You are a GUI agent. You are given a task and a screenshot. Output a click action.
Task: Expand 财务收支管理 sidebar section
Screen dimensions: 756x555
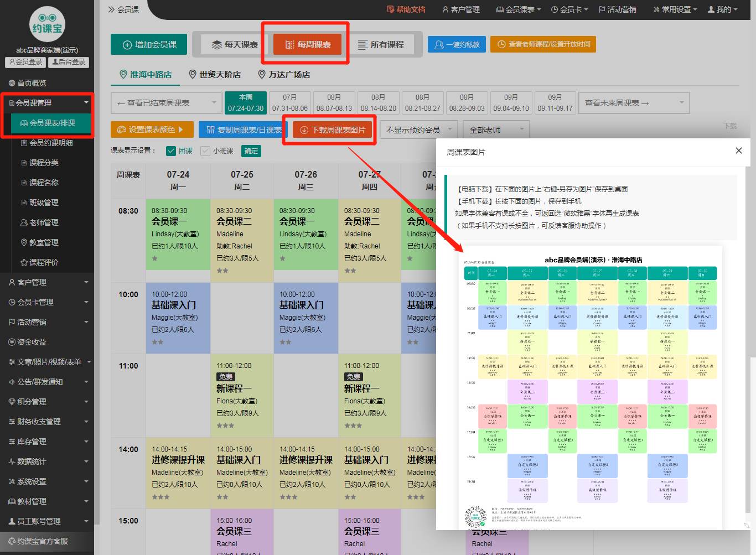pyautogui.click(x=47, y=422)
